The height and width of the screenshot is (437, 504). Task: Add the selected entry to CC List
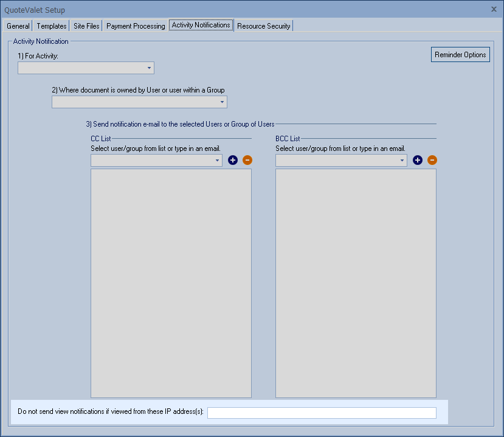pyautogui.click(x=233, y=160)
